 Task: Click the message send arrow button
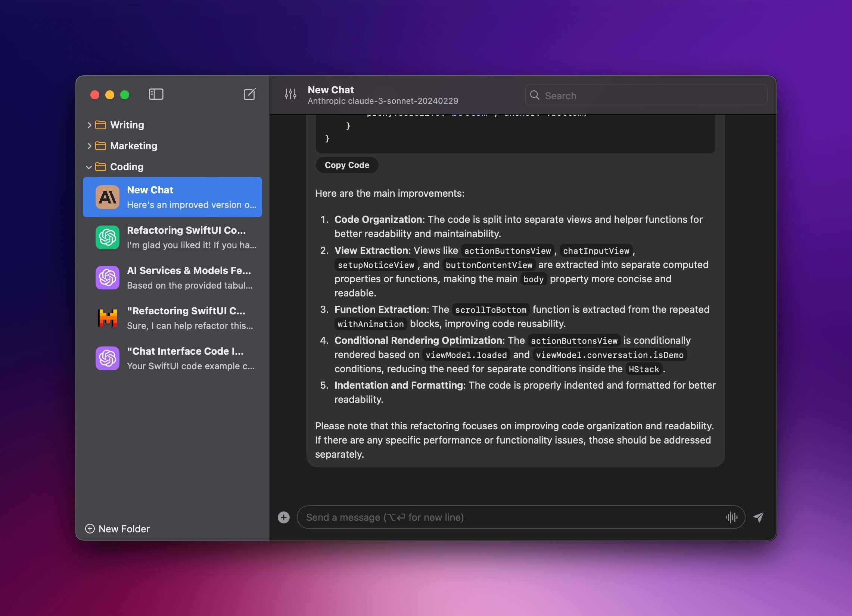pyautogui.click(x=759, y=517)
